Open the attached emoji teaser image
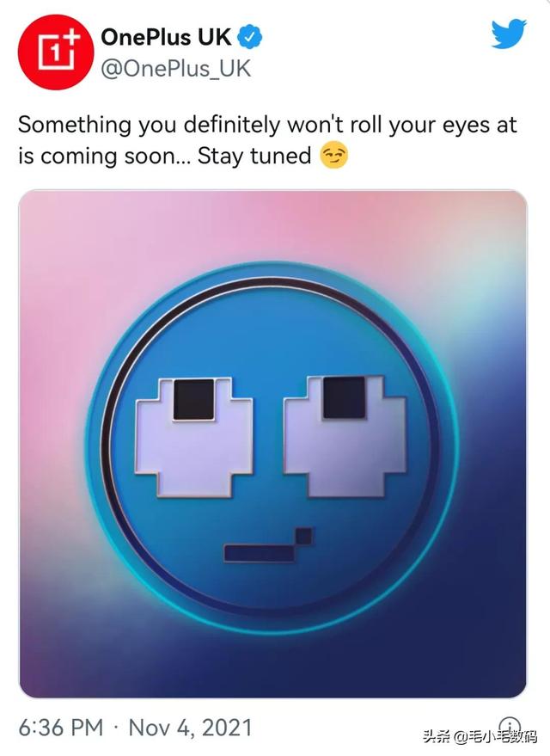 click(x=272, y=444)
